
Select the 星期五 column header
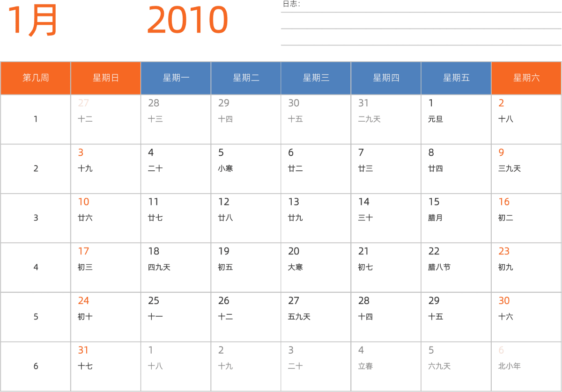[x=456, y=78]
